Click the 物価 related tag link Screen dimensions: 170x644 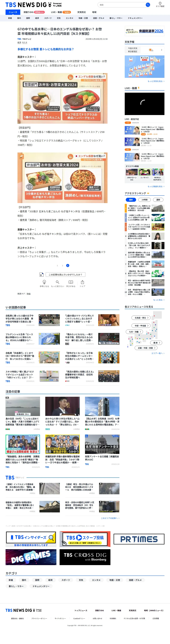point(28,294)
